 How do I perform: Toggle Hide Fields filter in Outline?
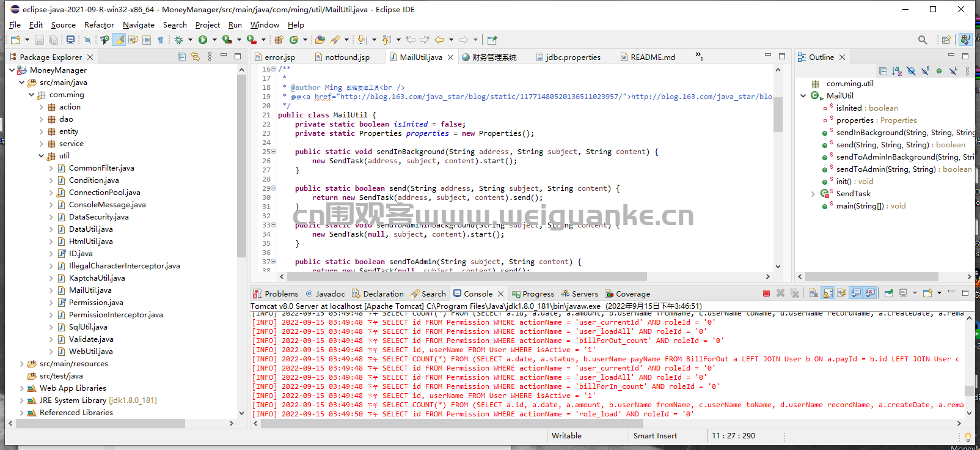911,72
